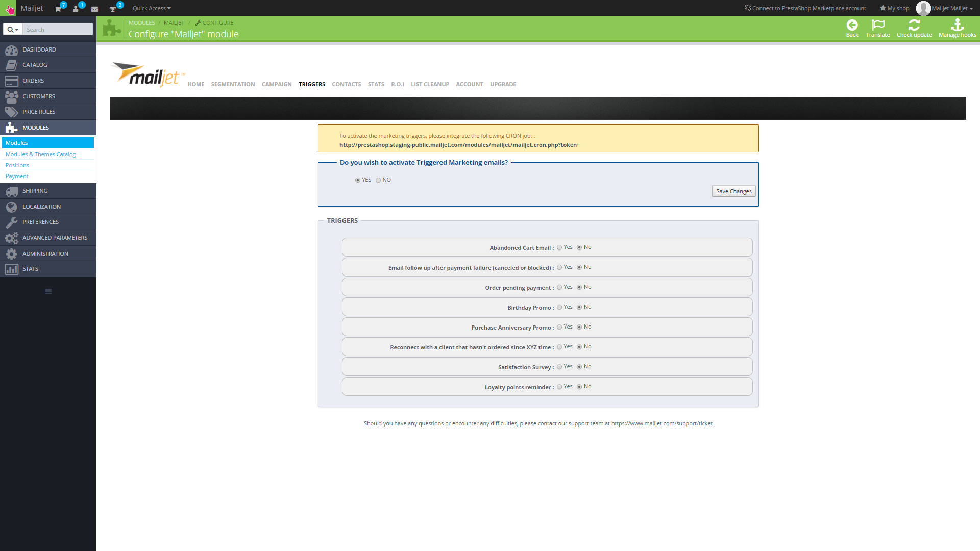Click the Catalog book icon
Viewport: 980px width, 551px height.
[x=11, y=65]
